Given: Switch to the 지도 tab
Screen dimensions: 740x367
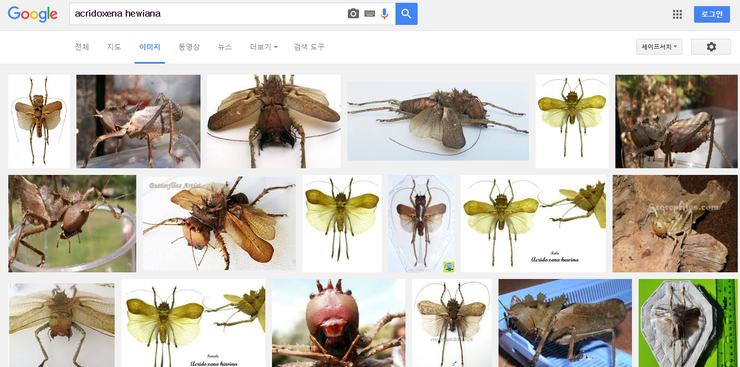Looking at the screenshot, I should 114,47.
